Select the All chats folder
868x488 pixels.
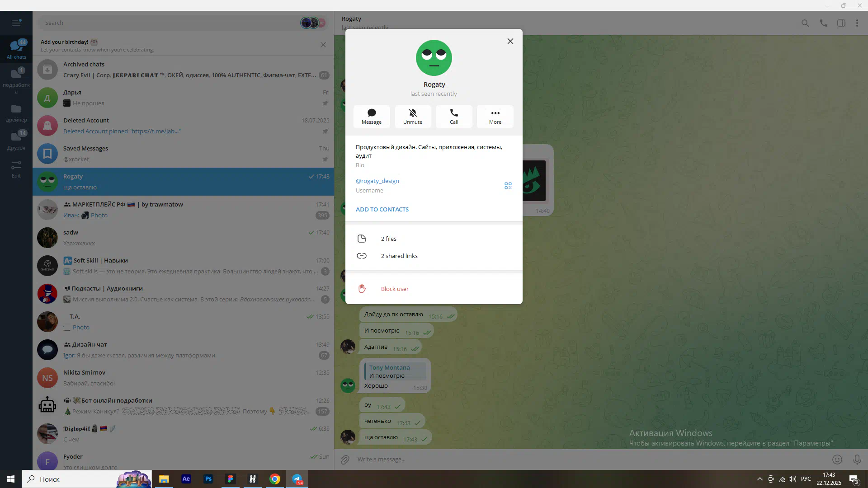16,49
